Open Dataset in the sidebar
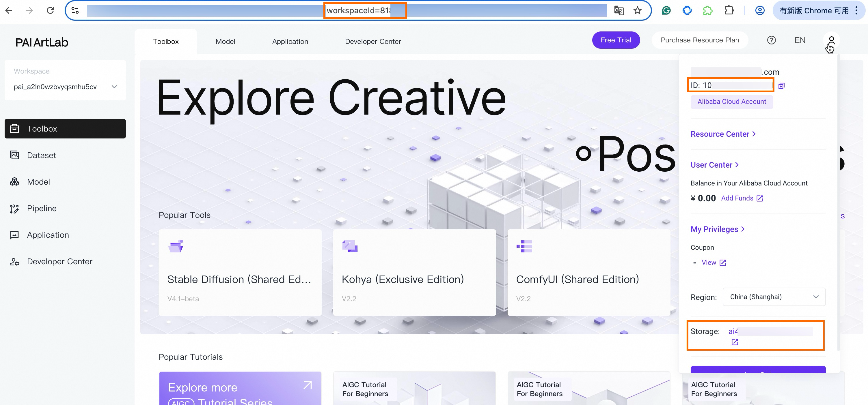 tap(42, 155)
